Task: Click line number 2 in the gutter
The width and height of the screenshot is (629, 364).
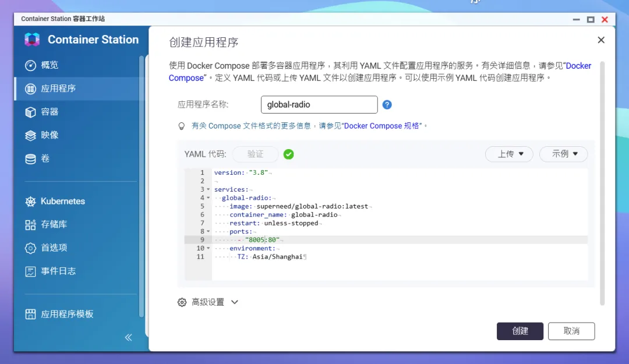Action: coord(202,181)
